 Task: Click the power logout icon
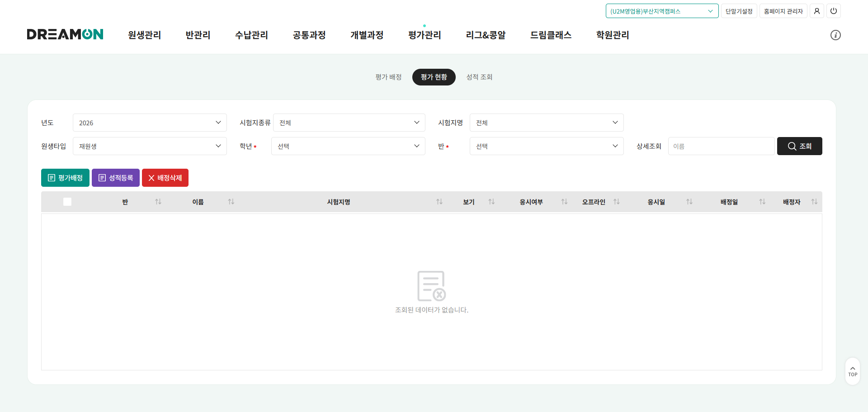pyautogui.click(x=834, y=11)
